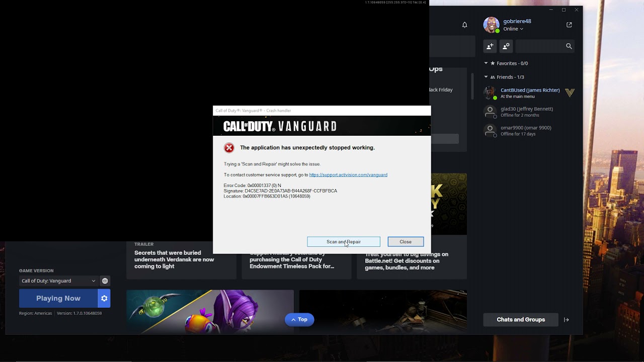This screenshot has height=362, width=644.
Task: Click the Add a Friend icon
Action: coord(490,46)
